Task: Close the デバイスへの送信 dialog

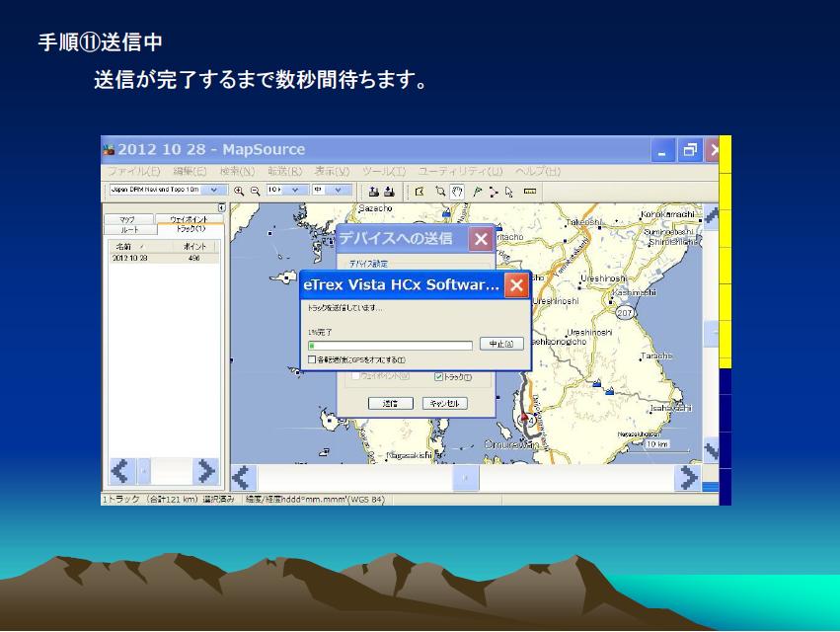Action: point(481,239)
